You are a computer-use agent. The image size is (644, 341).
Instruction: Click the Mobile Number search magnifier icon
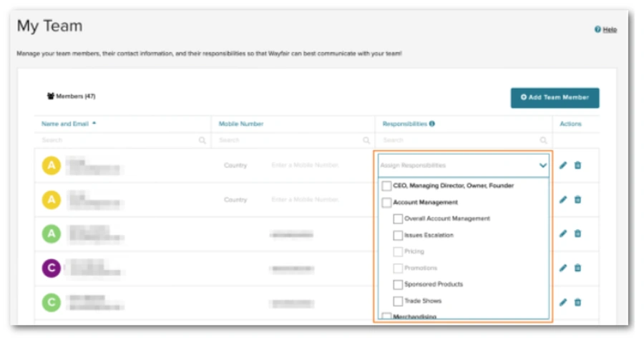[366, 140]
